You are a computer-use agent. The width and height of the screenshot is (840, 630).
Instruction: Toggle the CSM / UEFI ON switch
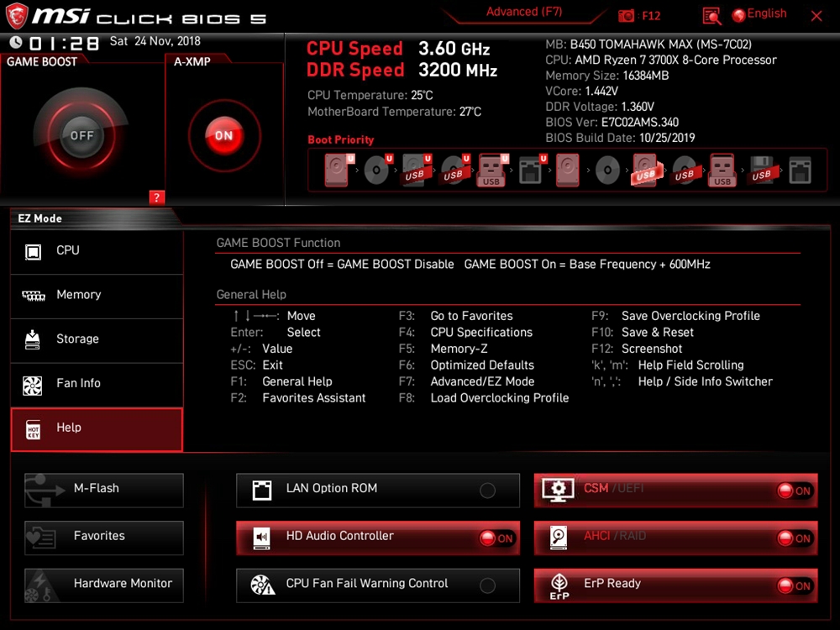pyautogui.click(x=795, y=491)
